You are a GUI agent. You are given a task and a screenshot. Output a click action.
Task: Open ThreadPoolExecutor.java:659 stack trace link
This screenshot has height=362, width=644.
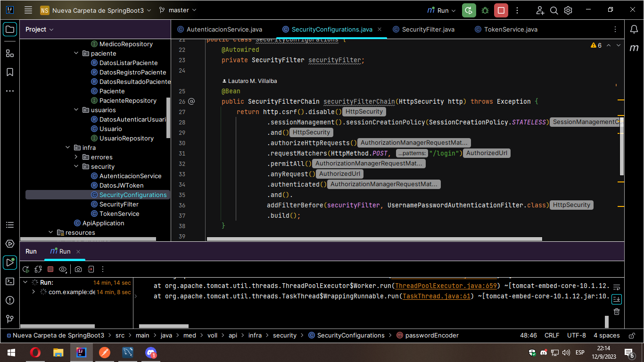(446, 286)
